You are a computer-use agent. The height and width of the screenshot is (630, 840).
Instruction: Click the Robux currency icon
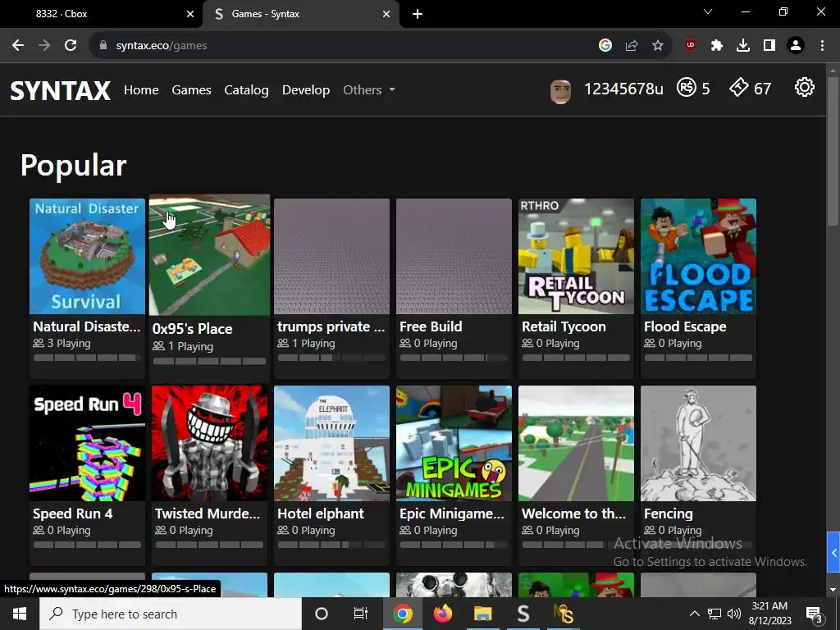[687, 87]
